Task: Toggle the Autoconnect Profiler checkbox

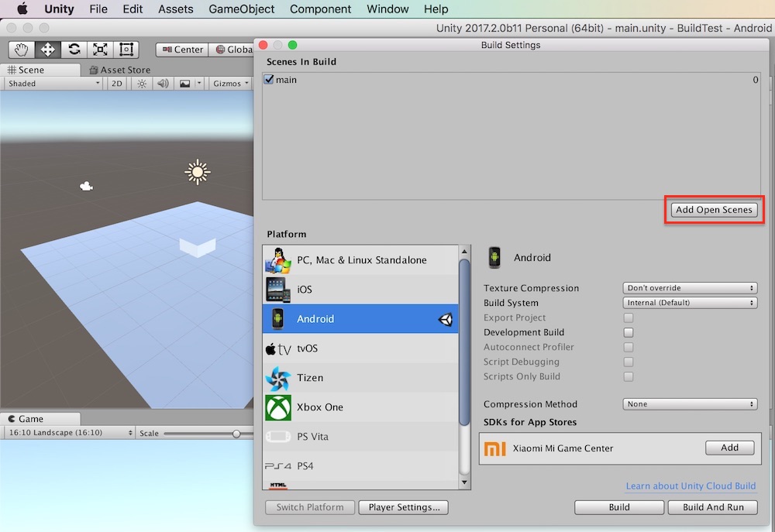Action: coord(629,347)
